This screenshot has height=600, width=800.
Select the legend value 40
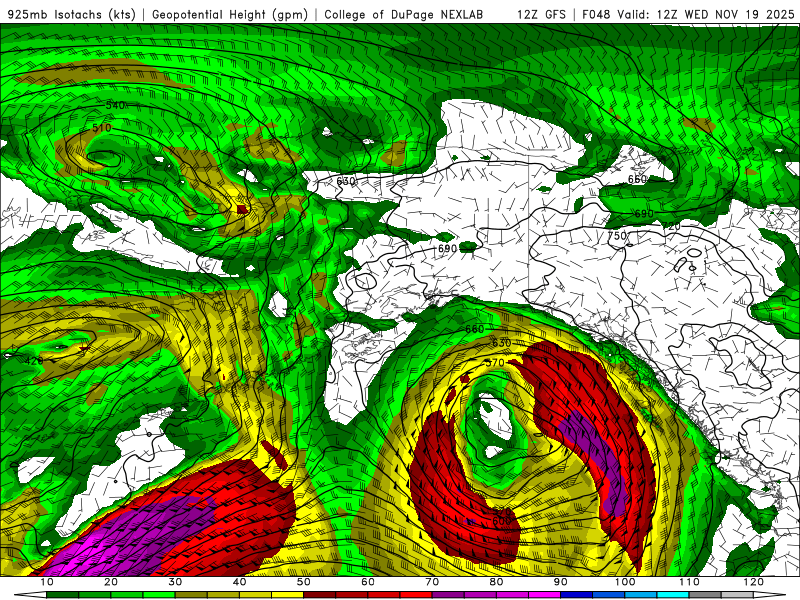[239, 582]
